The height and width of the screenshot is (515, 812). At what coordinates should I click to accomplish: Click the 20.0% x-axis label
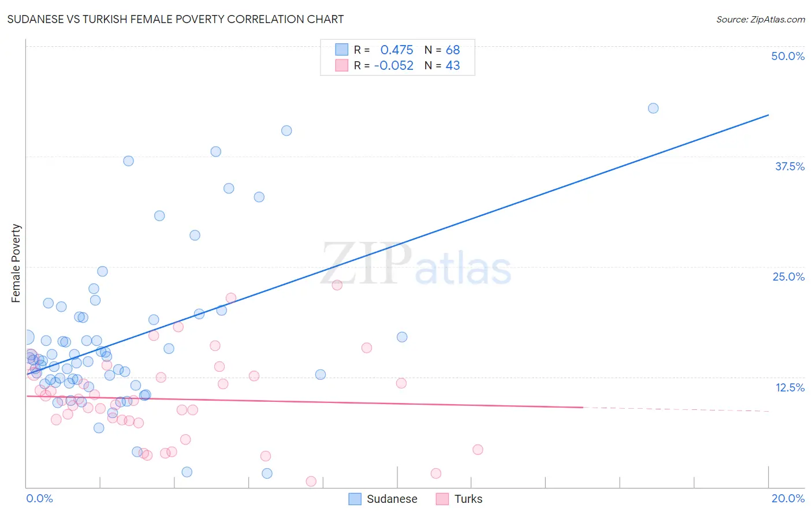pos(788,498)
